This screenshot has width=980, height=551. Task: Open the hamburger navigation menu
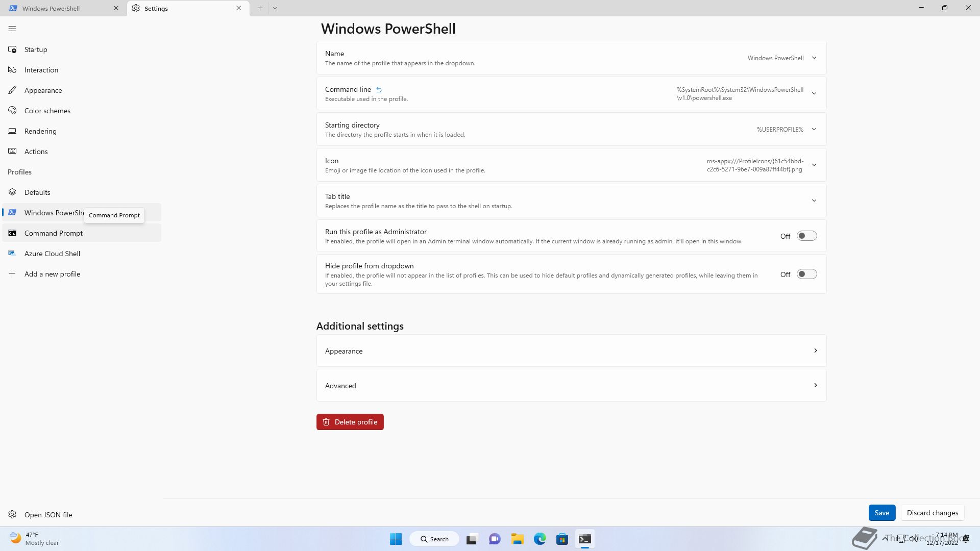(x=12, y=29)
